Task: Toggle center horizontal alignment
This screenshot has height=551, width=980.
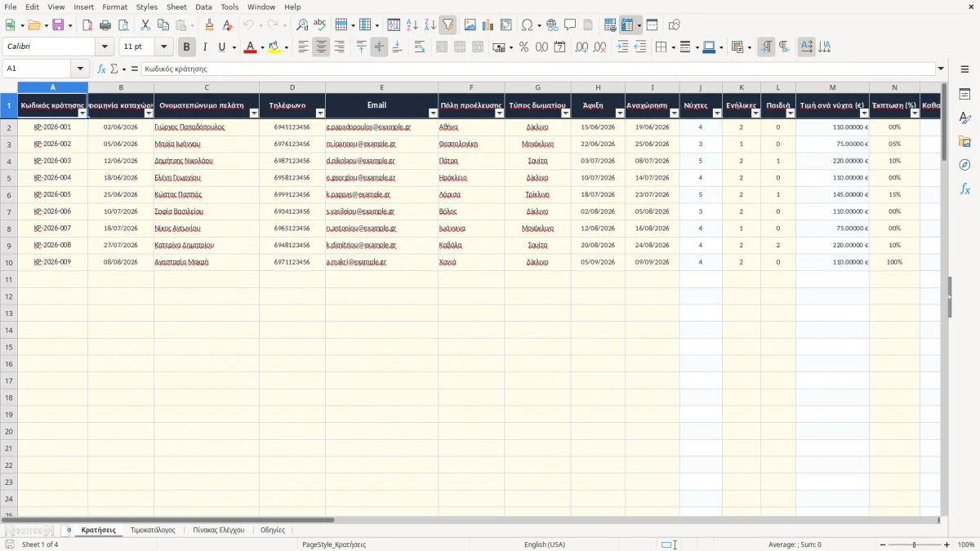Action: click(x=321, y=47)
